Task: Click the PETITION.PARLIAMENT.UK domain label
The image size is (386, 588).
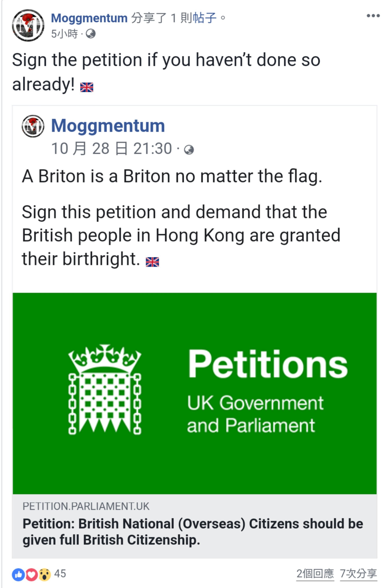Action: point(86,506)
